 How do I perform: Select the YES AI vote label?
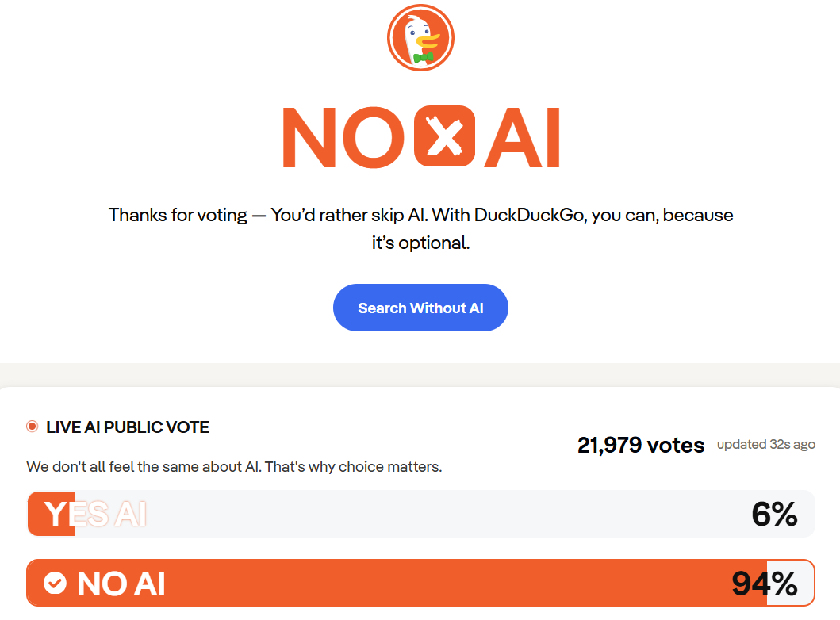pyautogui.click(x=95, y=515)
